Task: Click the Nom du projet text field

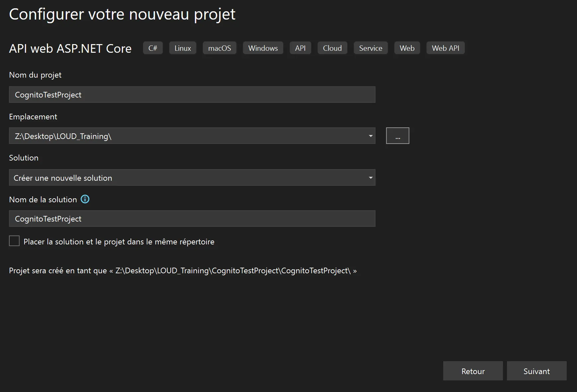Action: click(x=192, y=95)
